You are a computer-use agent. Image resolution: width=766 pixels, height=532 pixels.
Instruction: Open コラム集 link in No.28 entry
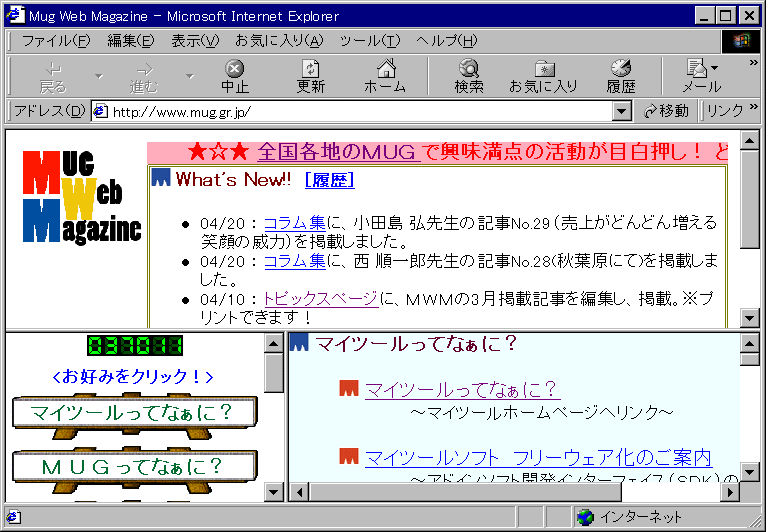tap(295, 261)
